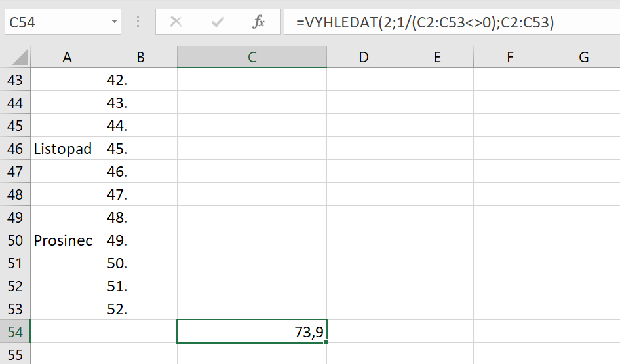The image size is (620, 364).
Task: Click inside the formula bar VYHLEDAT formula
Action: (x=425, y=22)
